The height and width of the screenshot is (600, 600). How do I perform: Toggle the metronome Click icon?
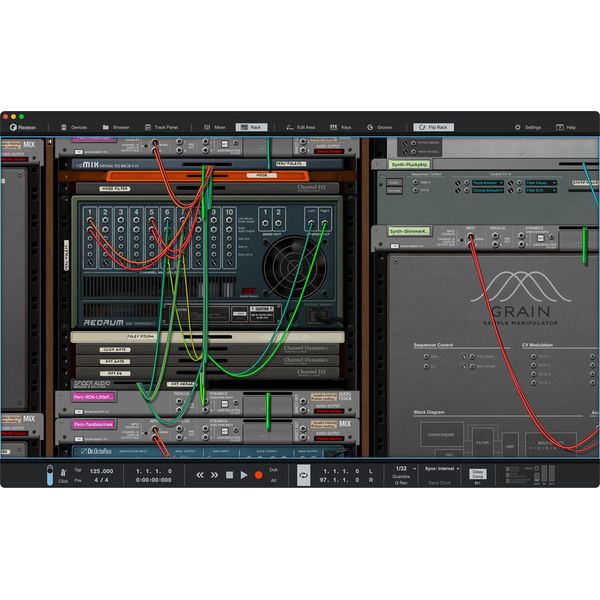point(63,473)
